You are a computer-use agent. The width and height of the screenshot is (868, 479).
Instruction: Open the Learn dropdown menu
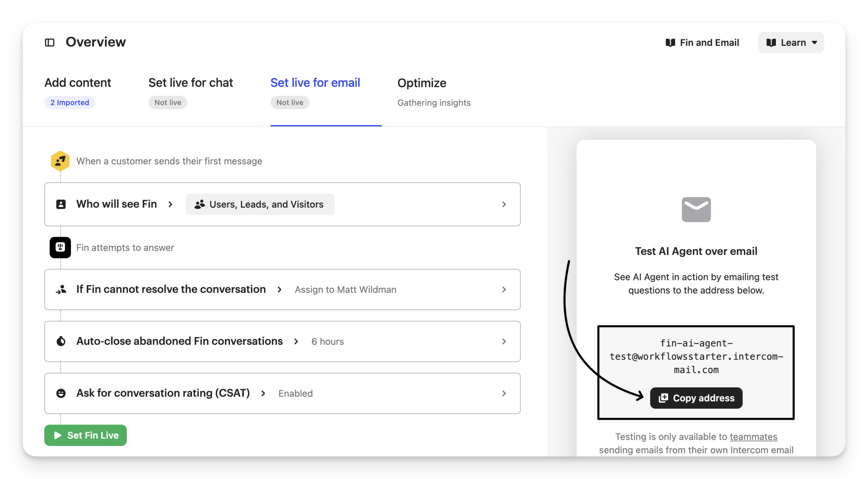(x=790, y=43)
